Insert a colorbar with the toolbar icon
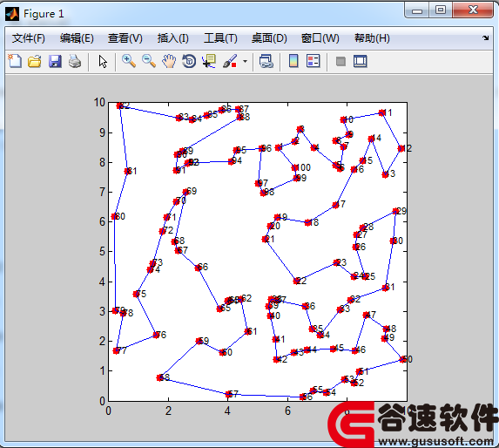This screenshot has height=448, width=499. pos(293,61)
